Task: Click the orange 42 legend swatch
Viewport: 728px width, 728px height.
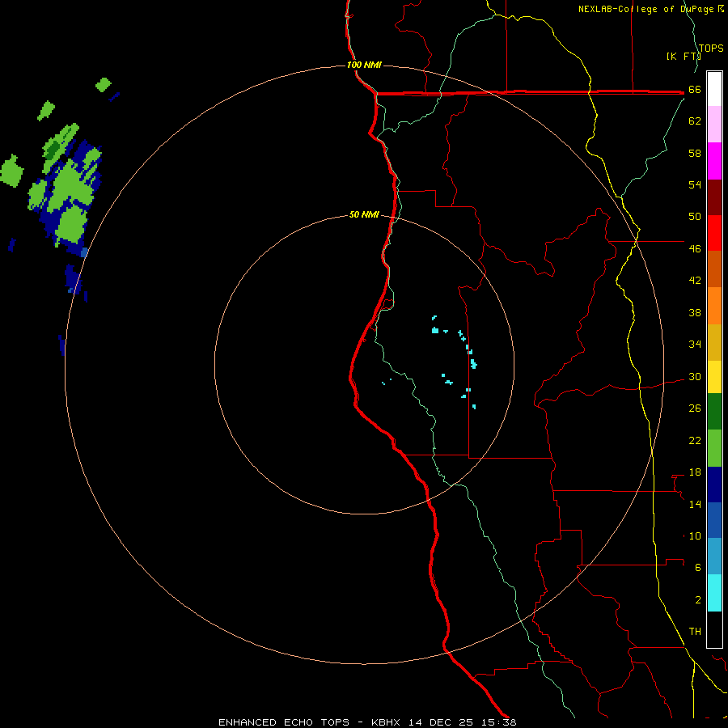Action: pos(714,306)
